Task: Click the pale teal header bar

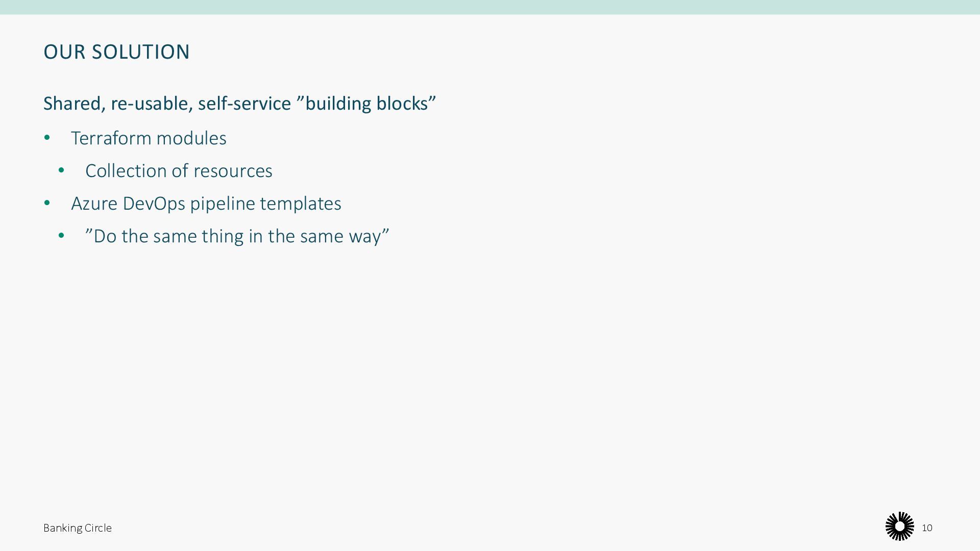Action: (490, 7)
